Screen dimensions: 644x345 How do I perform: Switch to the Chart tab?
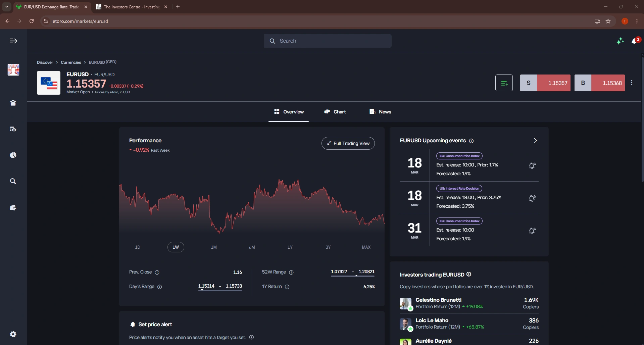pos(335,112)
